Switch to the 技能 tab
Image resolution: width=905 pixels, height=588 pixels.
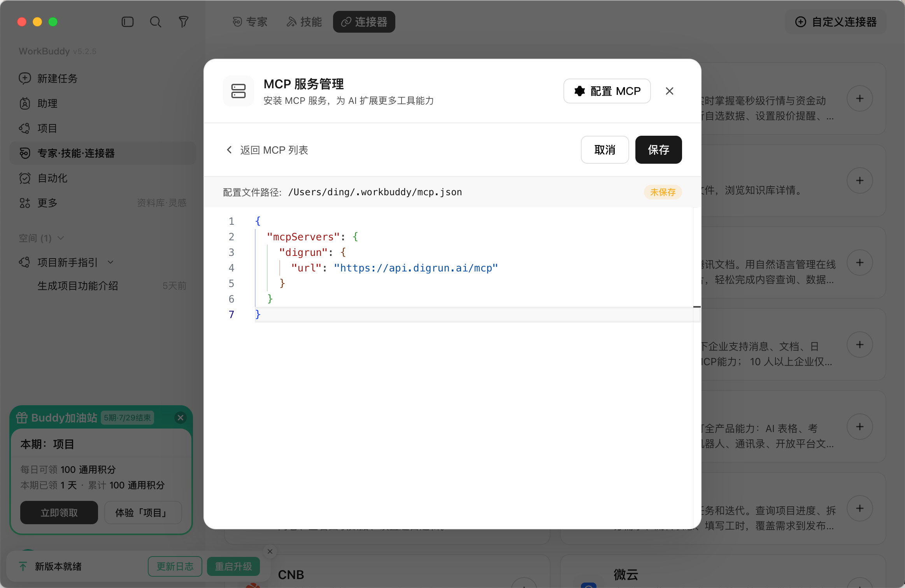coord(304,22)
